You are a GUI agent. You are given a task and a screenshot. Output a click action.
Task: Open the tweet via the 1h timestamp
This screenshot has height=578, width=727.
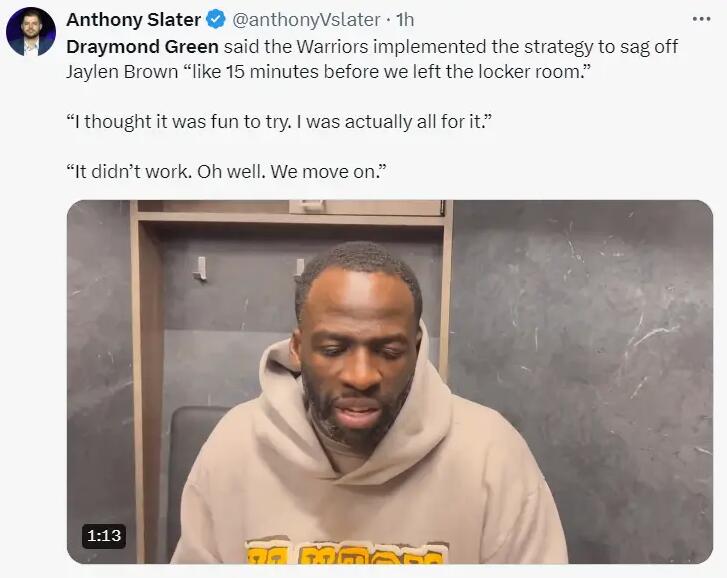(x=405, y=20)
